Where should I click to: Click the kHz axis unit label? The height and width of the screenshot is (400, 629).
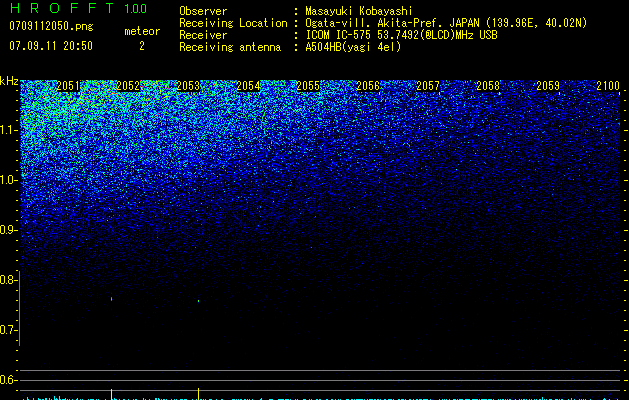coord(9,81)
